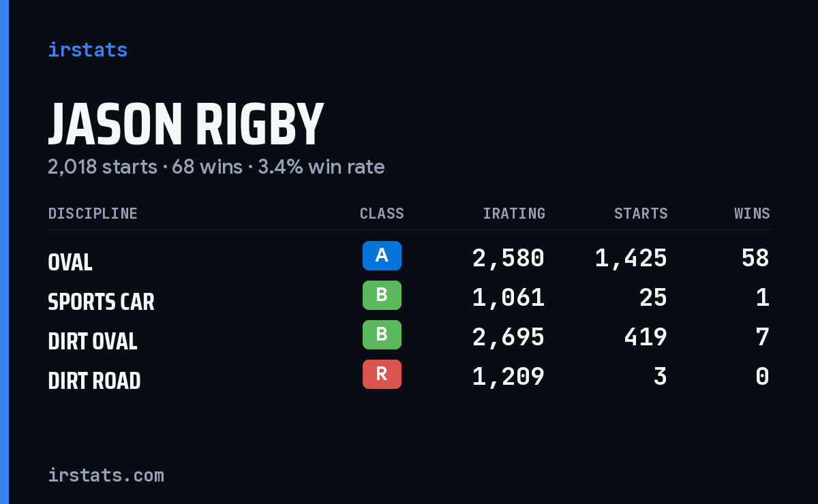Click the blue A class badge
This screenshot has height=504, width=818.
point(382,255)
